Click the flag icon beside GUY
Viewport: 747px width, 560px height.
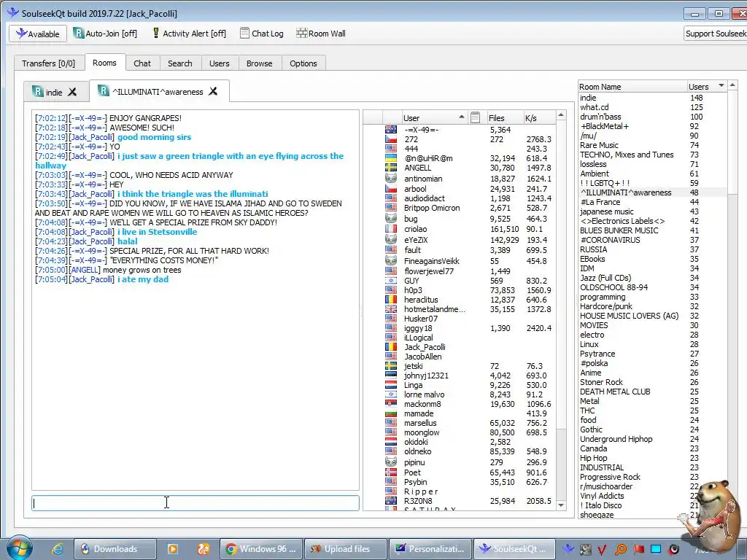(391, 281)
